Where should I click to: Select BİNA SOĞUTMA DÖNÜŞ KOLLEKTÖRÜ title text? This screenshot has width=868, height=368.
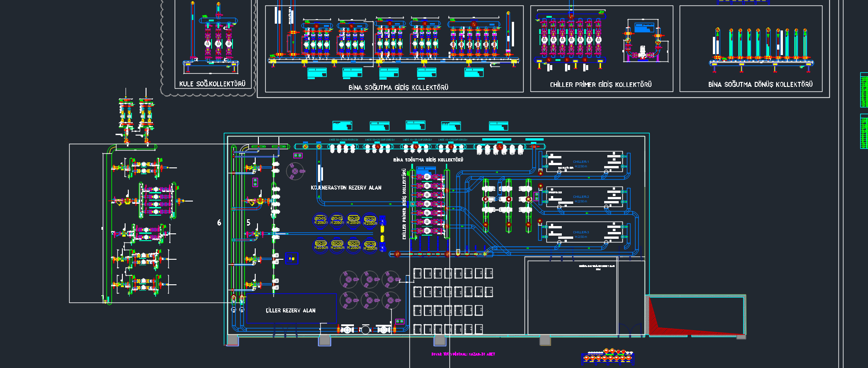tap(760, 85)
